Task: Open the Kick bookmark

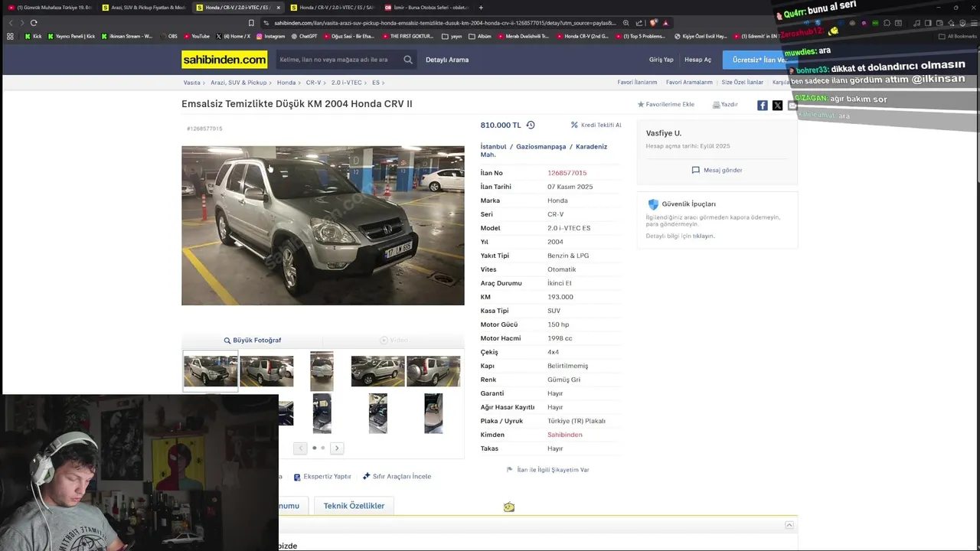Action: point(33,36)
